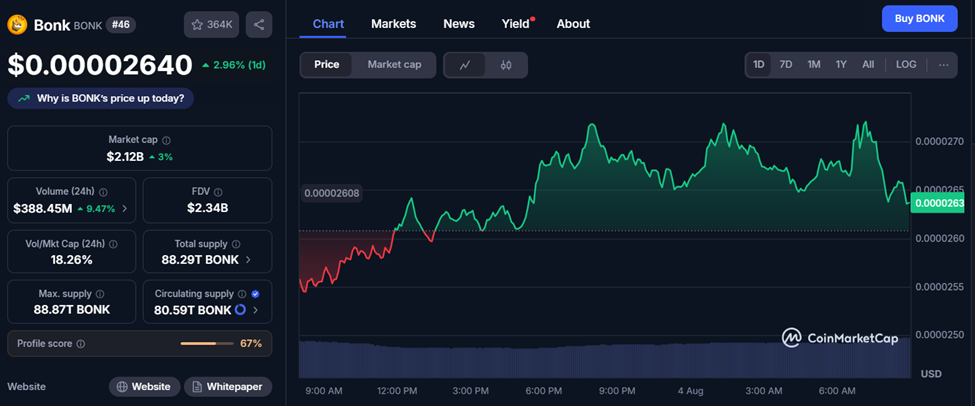Show Max. supply info icon
The height and width of the screenshot is (406, 975).
pos(100,293)
